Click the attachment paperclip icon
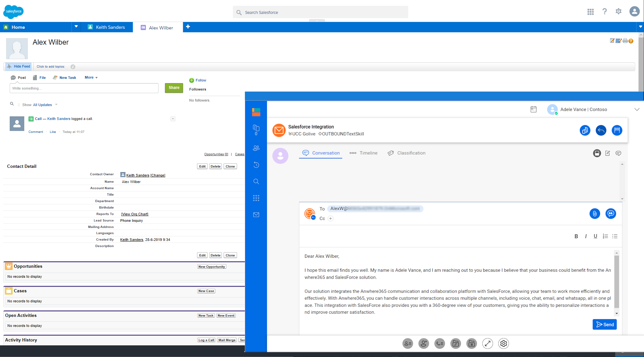The image size is (644, 357). click(x=595, y=213)
